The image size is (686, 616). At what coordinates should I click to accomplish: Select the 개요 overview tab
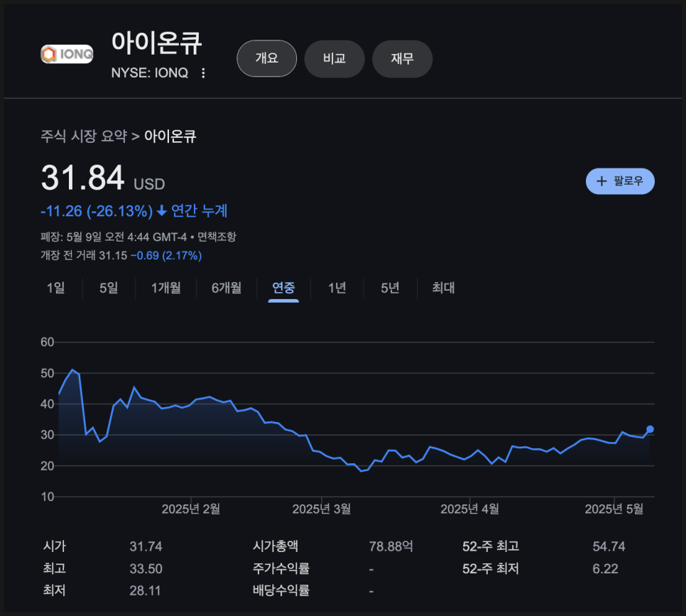(267, 59)
